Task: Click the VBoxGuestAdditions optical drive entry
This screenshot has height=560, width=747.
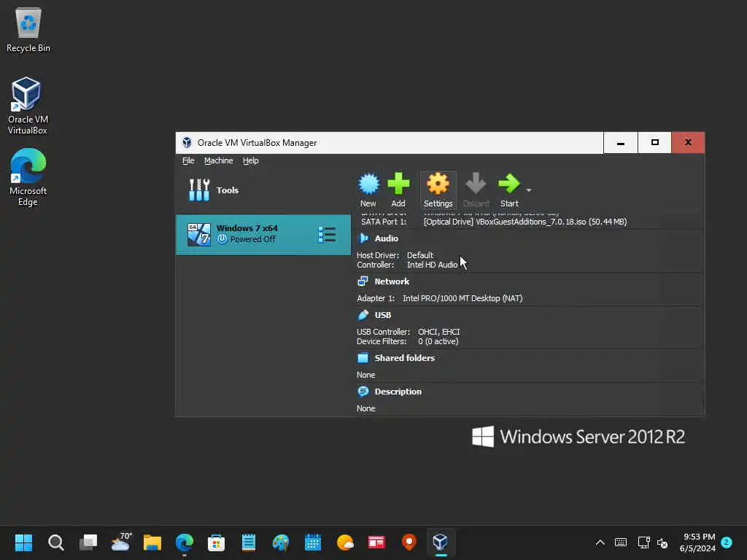Action: tap(525, 222)
